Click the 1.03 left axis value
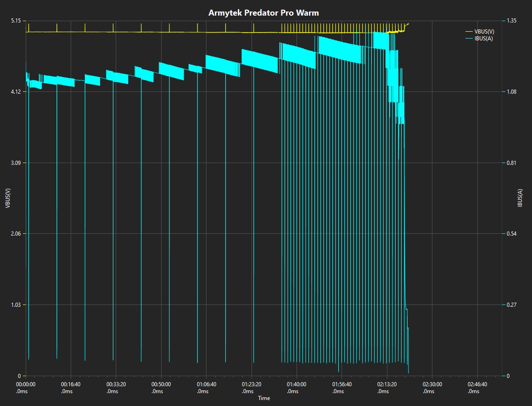Image resolution: width=532 pixels, height=406 pixels. [x=16, y=305]
